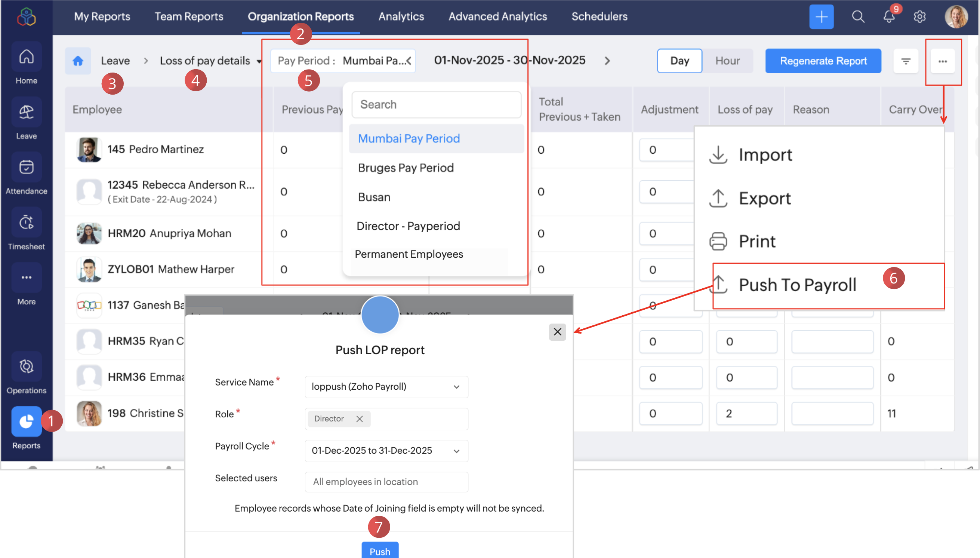Click the Regenerate Report button
This screenshot has width=980, height=558.
(823, 61)
